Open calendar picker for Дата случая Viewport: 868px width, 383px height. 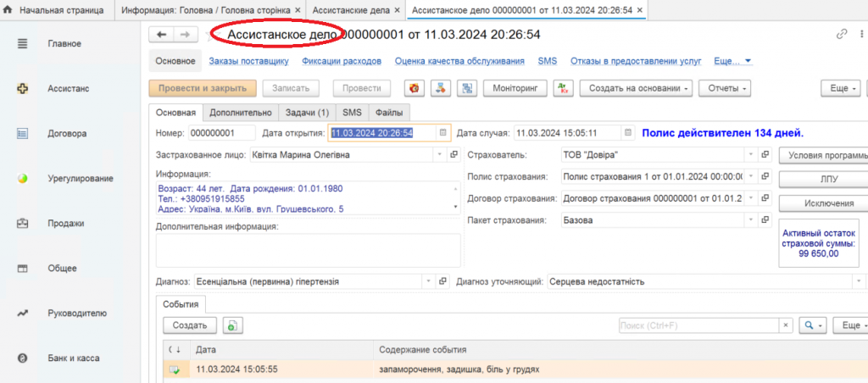coord(627,133)
